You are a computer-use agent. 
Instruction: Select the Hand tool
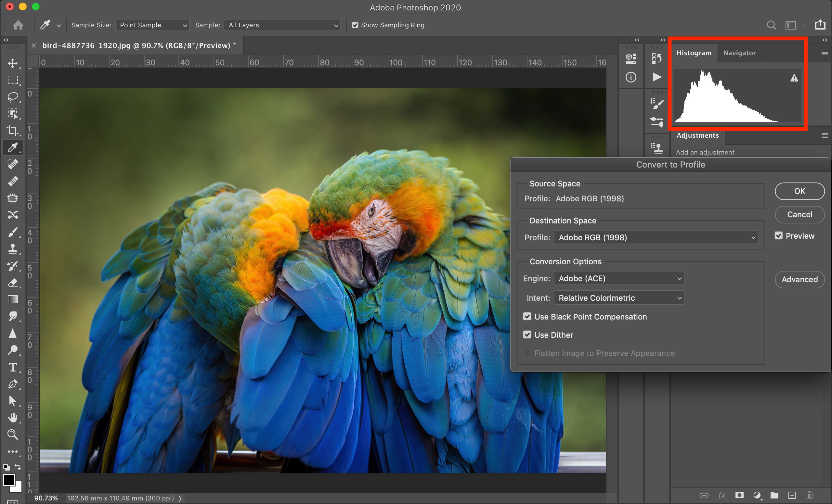coord(13,418)
